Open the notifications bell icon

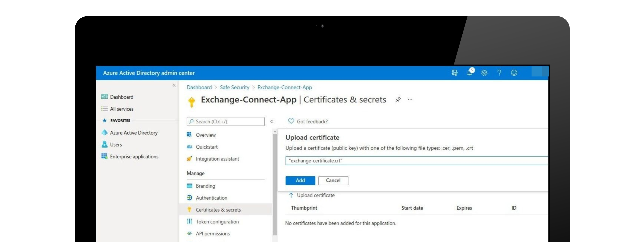469,73
